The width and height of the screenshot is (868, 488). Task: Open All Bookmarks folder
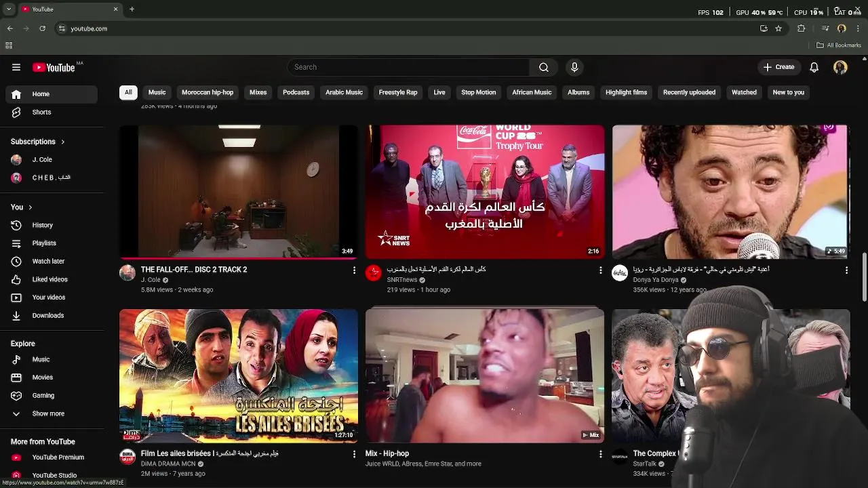pos(839,45)
